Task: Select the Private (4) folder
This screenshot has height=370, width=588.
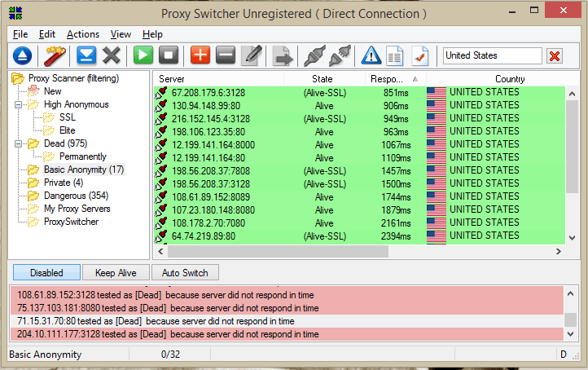Action: (64, 183)
